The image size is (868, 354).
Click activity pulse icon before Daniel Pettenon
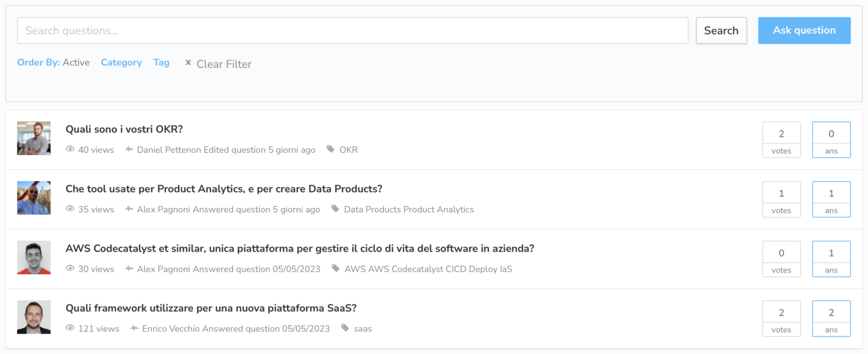[x=129, y=150]
